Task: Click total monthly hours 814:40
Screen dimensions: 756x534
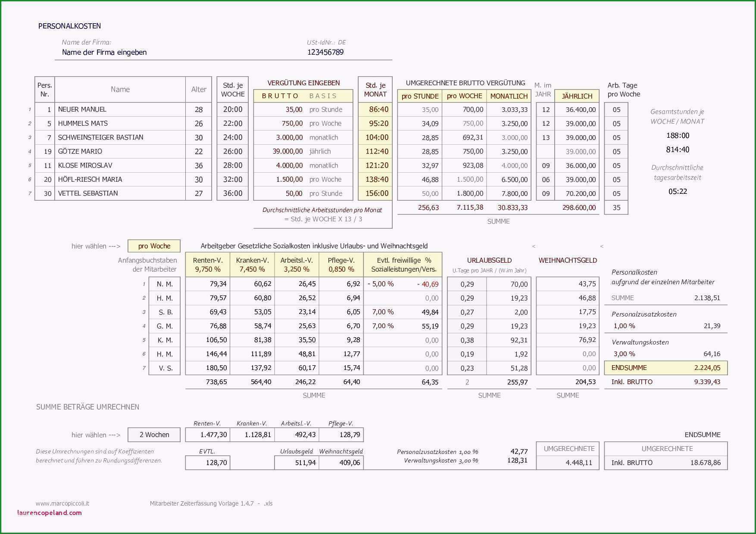Action: click(x=678, y=150)
